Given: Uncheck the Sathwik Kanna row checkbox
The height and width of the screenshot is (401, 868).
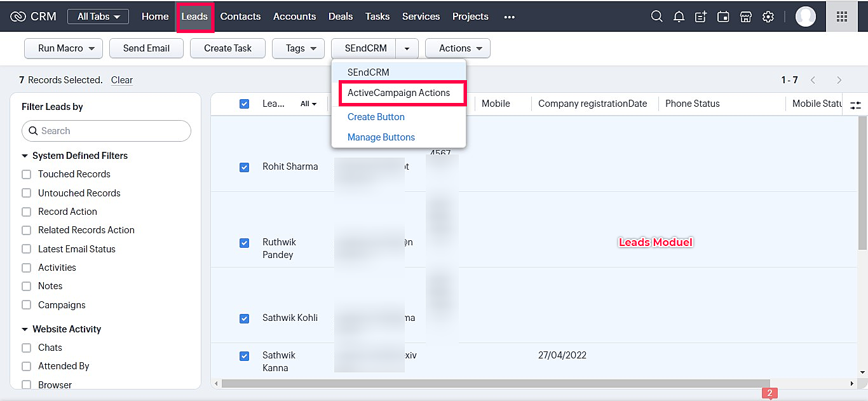Looking at the screenshot, I should point(245,356).
